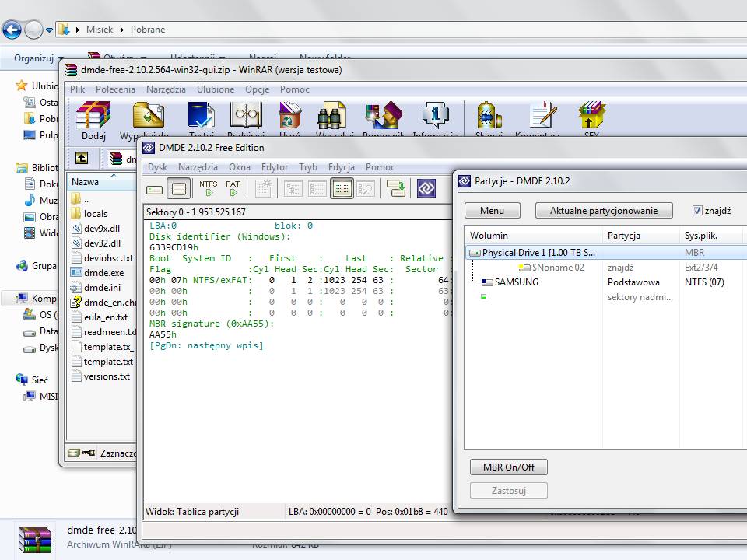Open the Edycja menu in DMDE

(x=341, y=167)
